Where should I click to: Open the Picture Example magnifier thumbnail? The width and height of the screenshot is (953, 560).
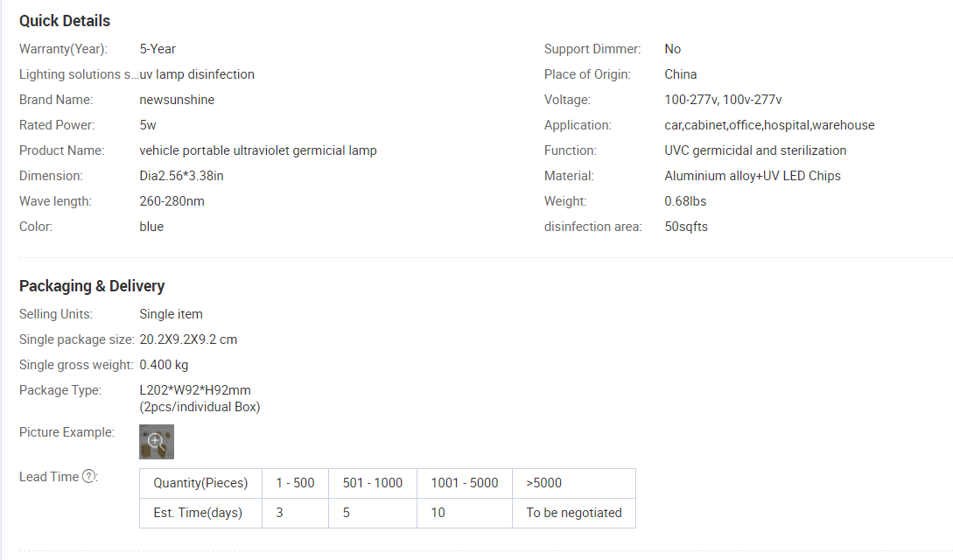point(157,442)
